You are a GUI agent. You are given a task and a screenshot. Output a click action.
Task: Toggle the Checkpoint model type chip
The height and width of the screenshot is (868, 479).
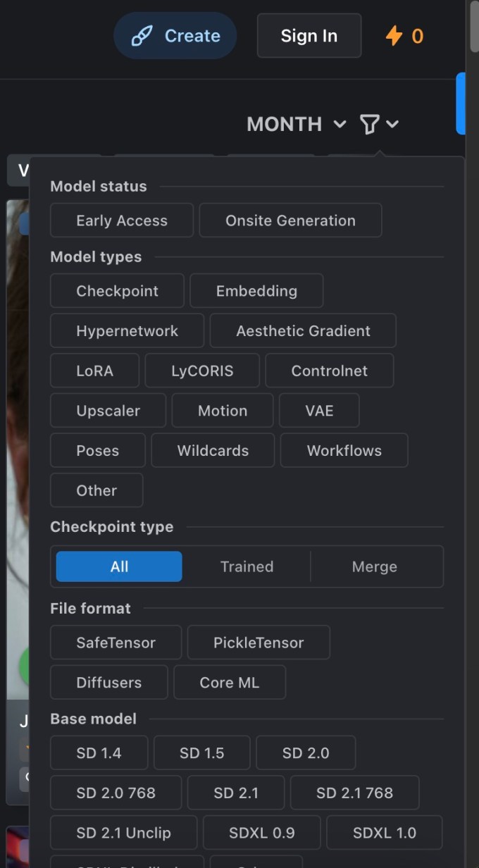point(117,291)
